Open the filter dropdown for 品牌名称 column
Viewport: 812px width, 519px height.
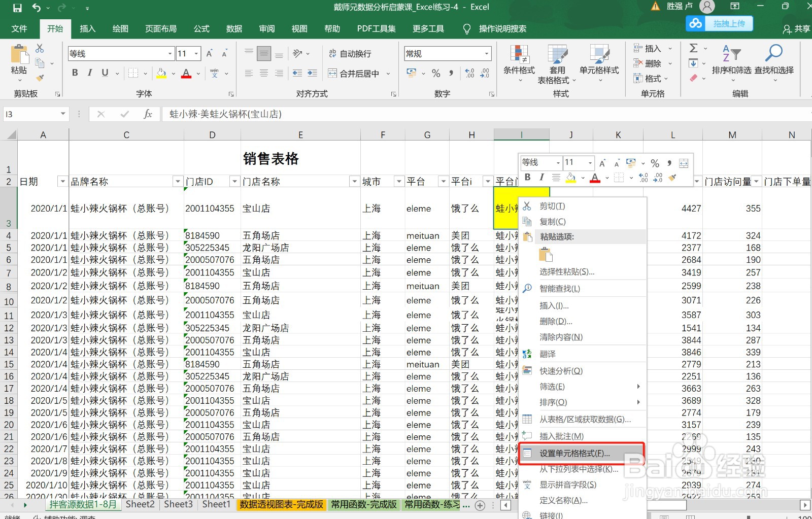tap(178, 182)
